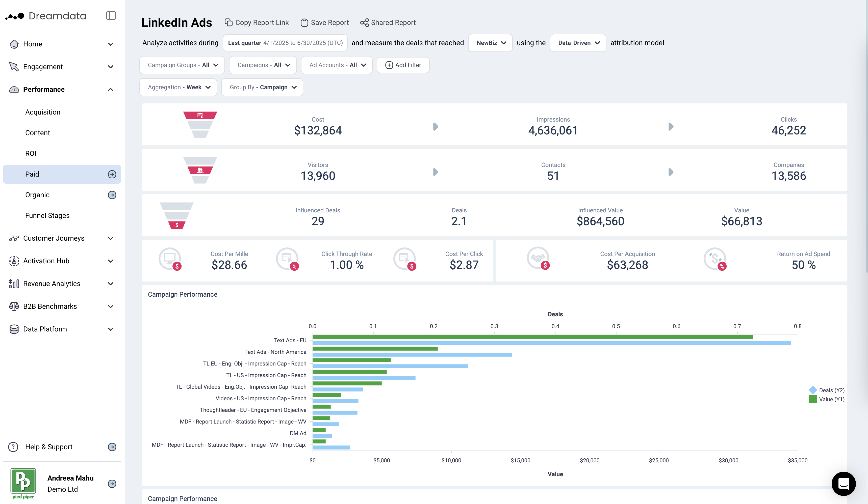Click the Performance gauge icon

(14, 90)
